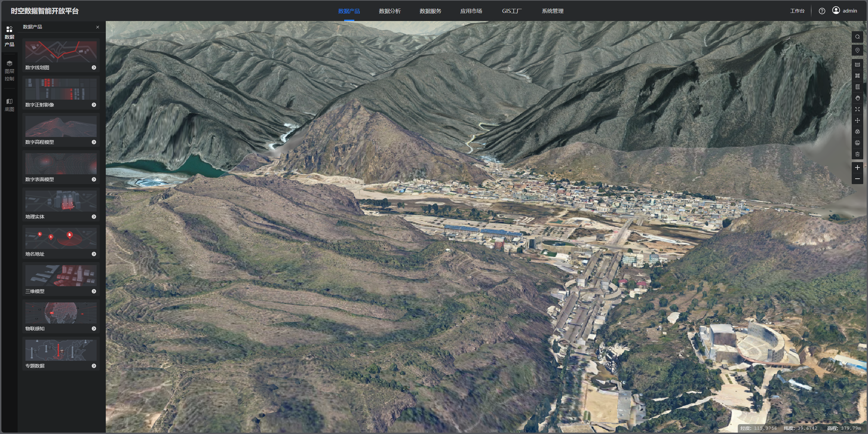
Task: Open 应用市场 tab
Action: click(x=471, y=11)
